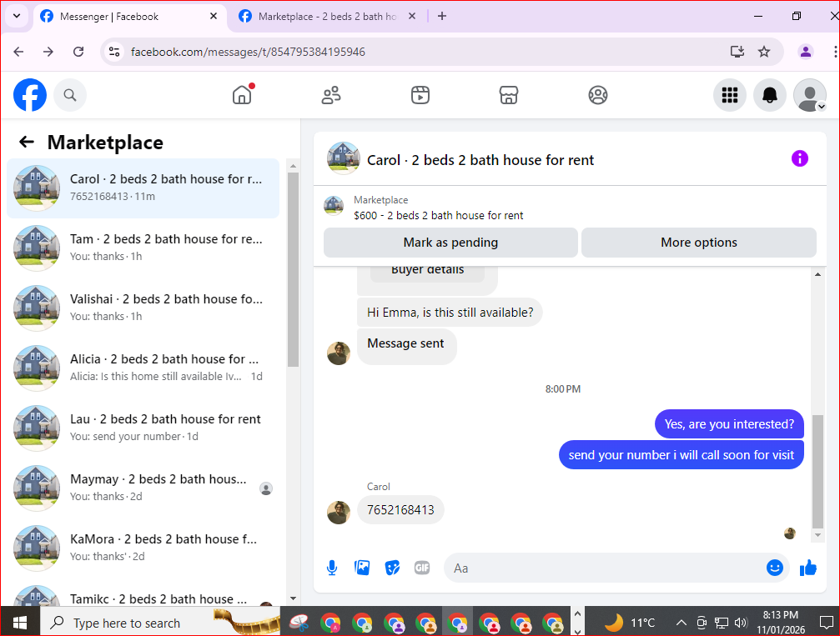Open Facebook search magnifier

(69, 95)
